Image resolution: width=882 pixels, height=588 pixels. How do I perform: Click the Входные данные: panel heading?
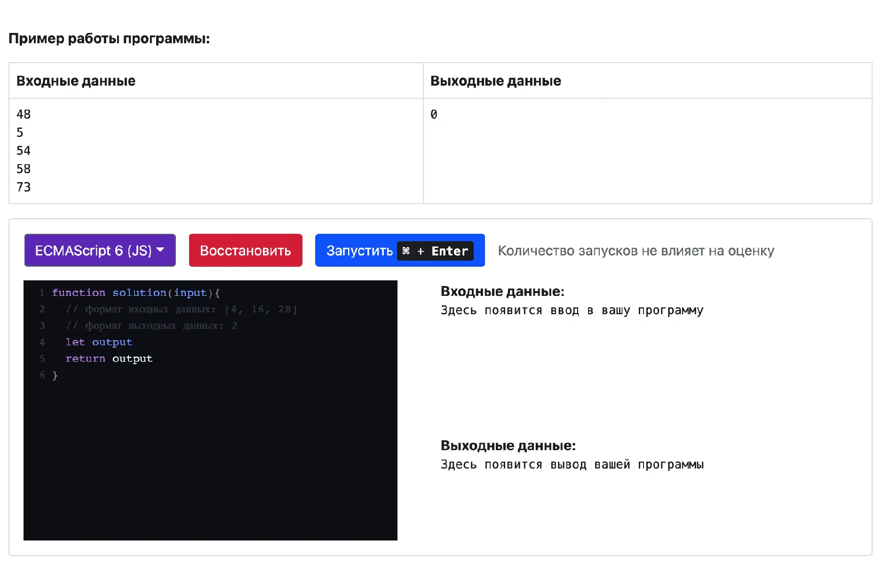(502, 291)
